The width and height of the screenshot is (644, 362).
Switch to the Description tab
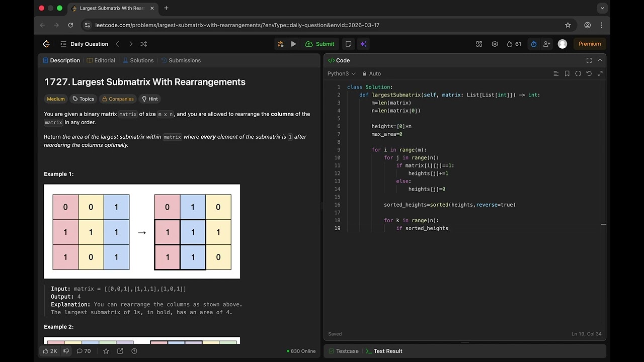pos(61,60)
